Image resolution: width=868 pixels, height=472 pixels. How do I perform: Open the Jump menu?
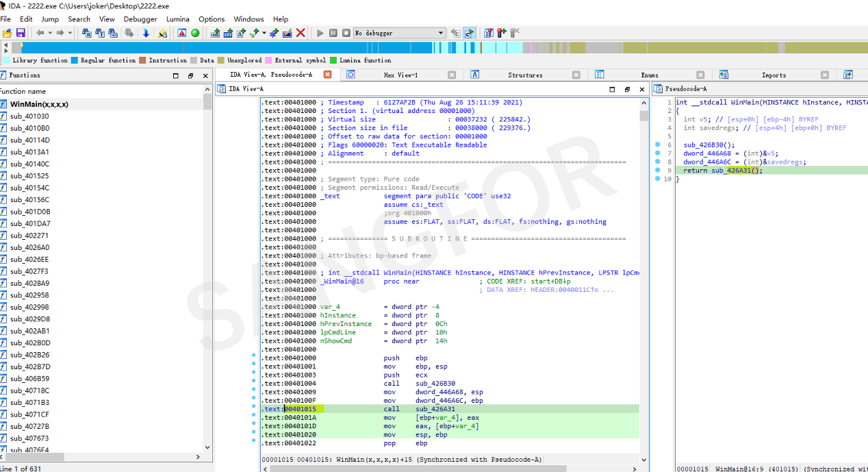(x=50, y=19)
